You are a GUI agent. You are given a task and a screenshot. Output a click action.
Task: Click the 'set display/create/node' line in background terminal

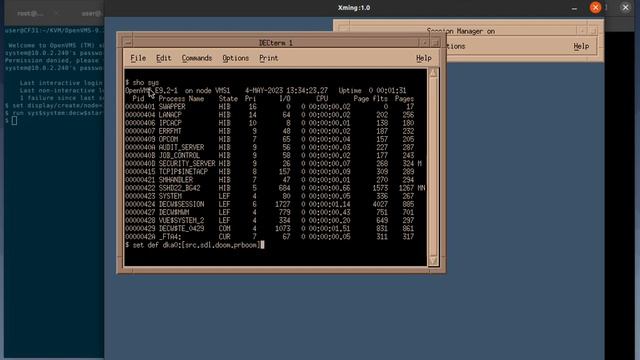(55, 105)
